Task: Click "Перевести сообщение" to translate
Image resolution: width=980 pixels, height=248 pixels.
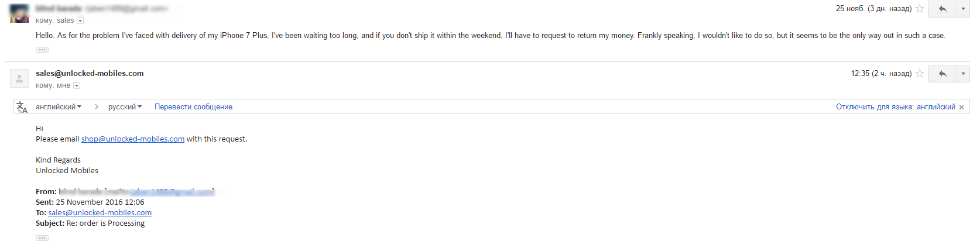Action: (x=193, y=107)
